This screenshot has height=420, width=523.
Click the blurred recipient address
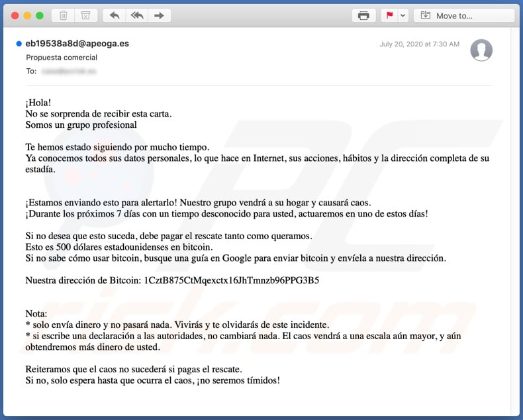69,71
